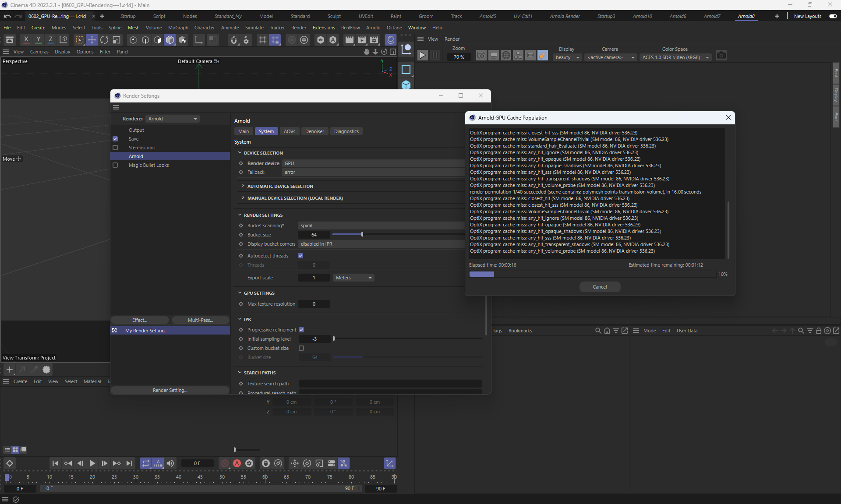Enable snap magnet icon

234,40
